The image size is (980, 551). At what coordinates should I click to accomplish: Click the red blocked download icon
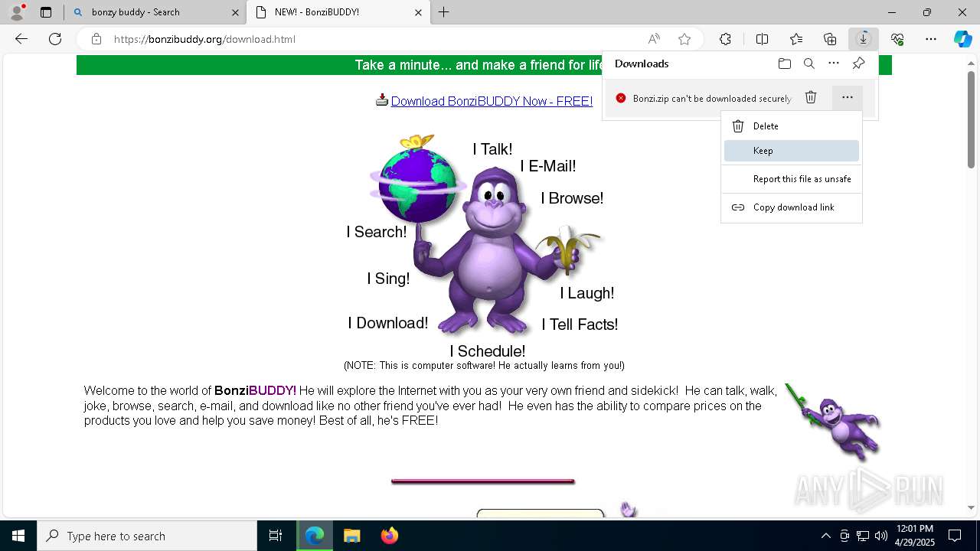621,98
